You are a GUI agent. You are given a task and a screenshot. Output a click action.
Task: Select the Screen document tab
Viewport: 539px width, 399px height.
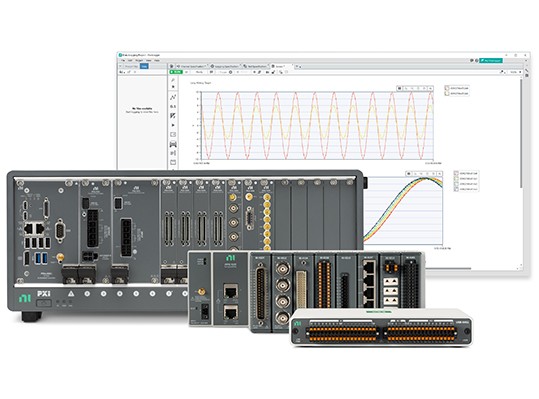point(282,66)
